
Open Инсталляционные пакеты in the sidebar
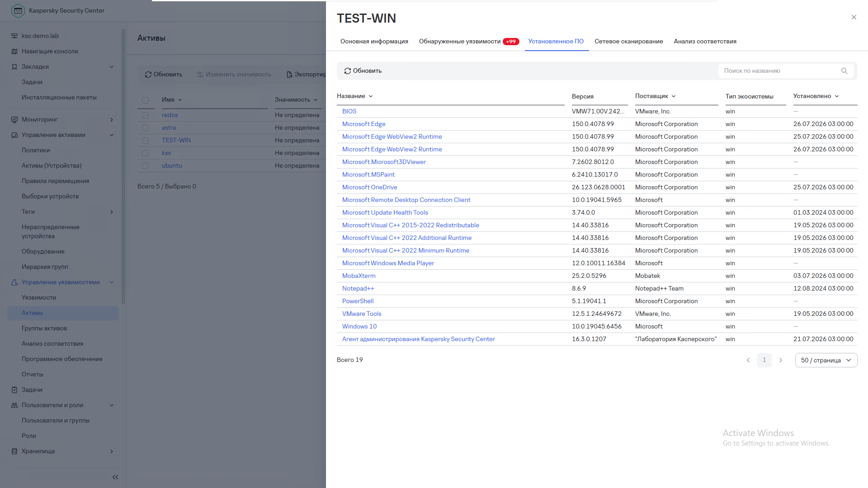pos(59,98)
